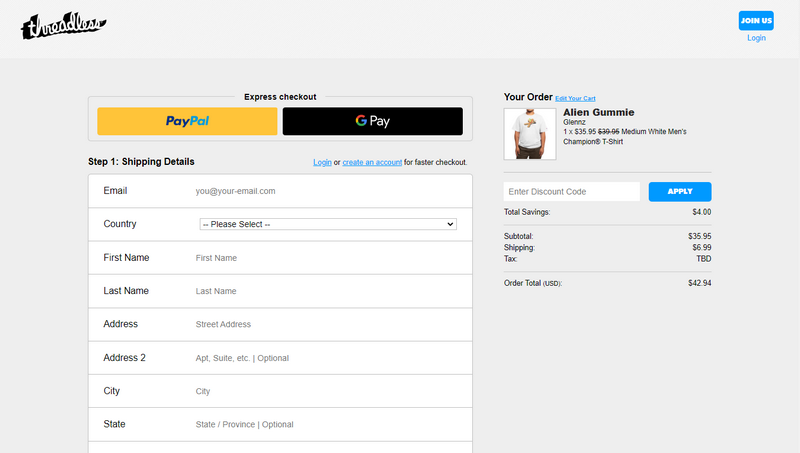The image size is (800, 453).
Task: Click the Address 2 optional field
Action: coord(326,358)
